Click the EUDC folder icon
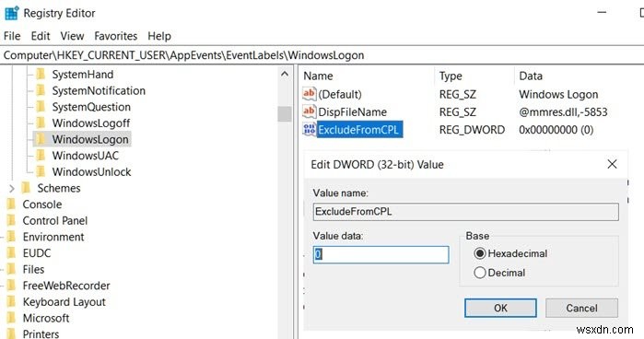644x339 pixels. click(x=11, y=253)
